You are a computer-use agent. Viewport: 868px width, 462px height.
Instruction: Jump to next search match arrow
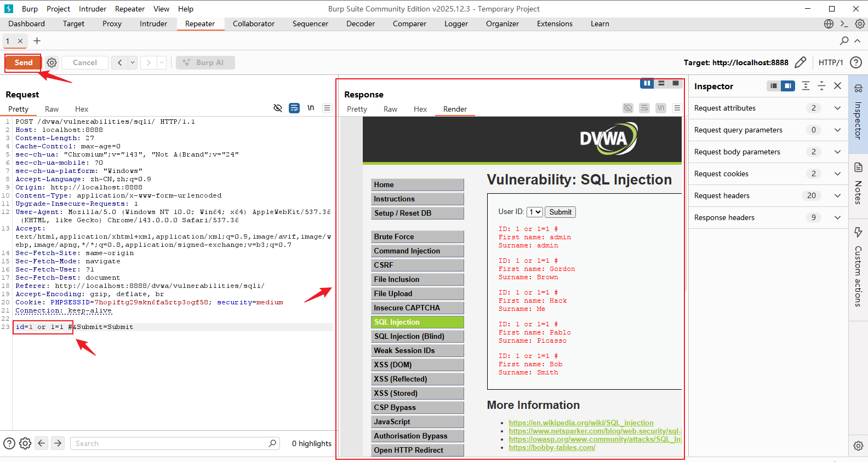[x=58, y=443]
